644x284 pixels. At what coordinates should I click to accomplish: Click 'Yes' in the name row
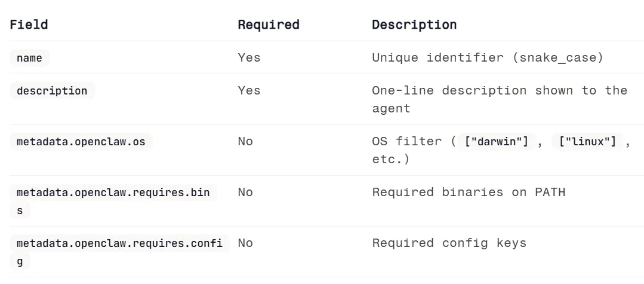pos(249,57)
